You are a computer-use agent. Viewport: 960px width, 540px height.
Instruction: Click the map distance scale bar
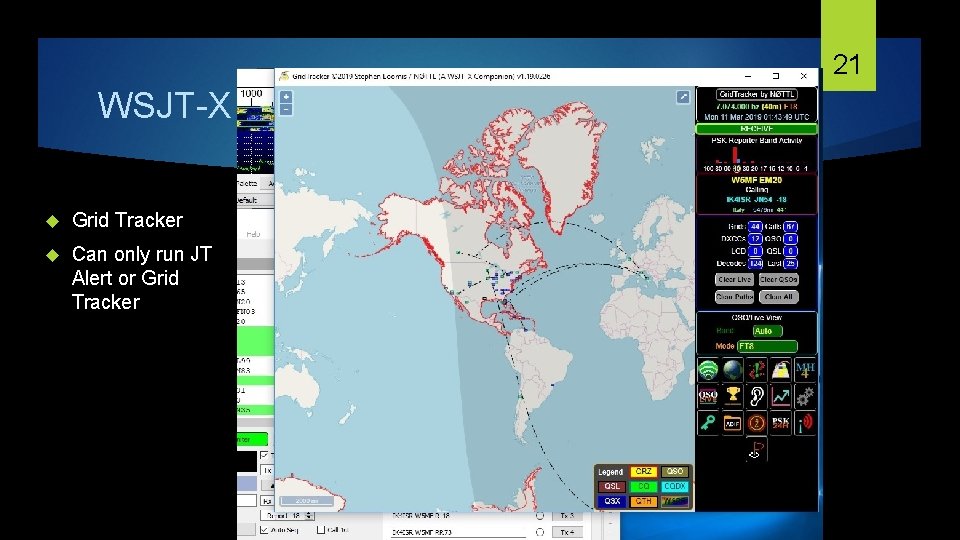pyautogui.click(x=307, y=501)
